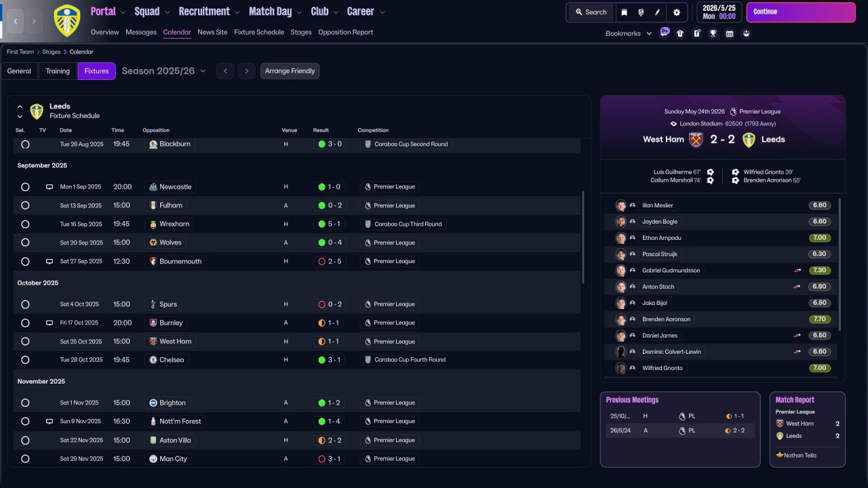Expand the Bookmarks dropdown
This screenshot has width=868, height=488.
[629, 33]
